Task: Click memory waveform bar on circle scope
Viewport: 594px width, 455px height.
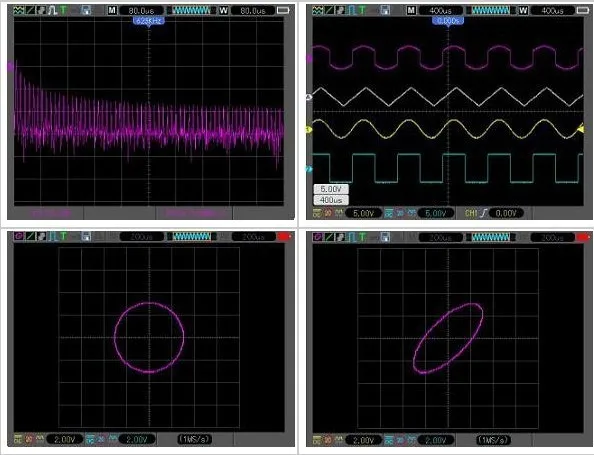Action: [192, 237]
